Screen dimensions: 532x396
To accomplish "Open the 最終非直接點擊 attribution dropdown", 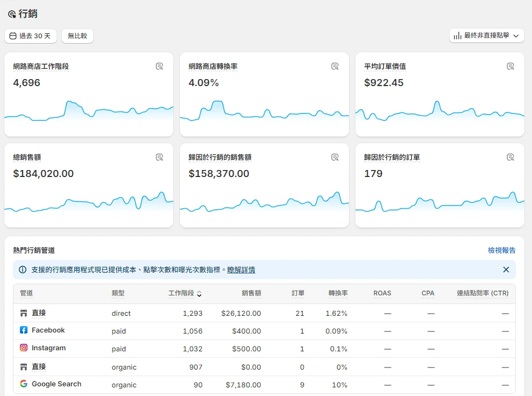I will click(x=487, y=36).
